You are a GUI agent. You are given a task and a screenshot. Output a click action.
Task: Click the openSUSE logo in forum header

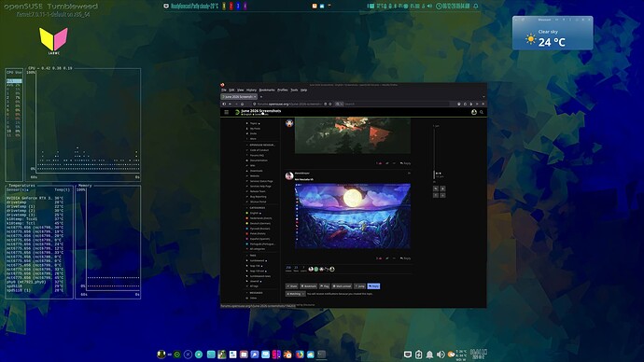coord(237,112)
